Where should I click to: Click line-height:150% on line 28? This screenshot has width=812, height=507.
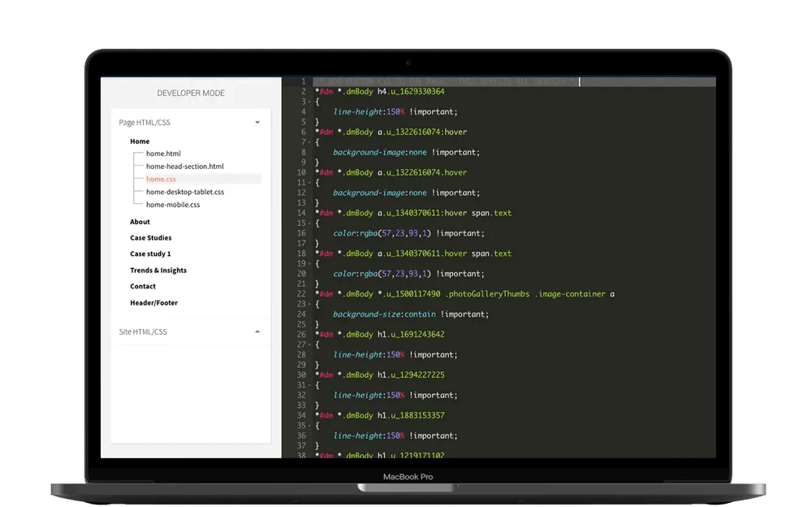pos(369,354)
